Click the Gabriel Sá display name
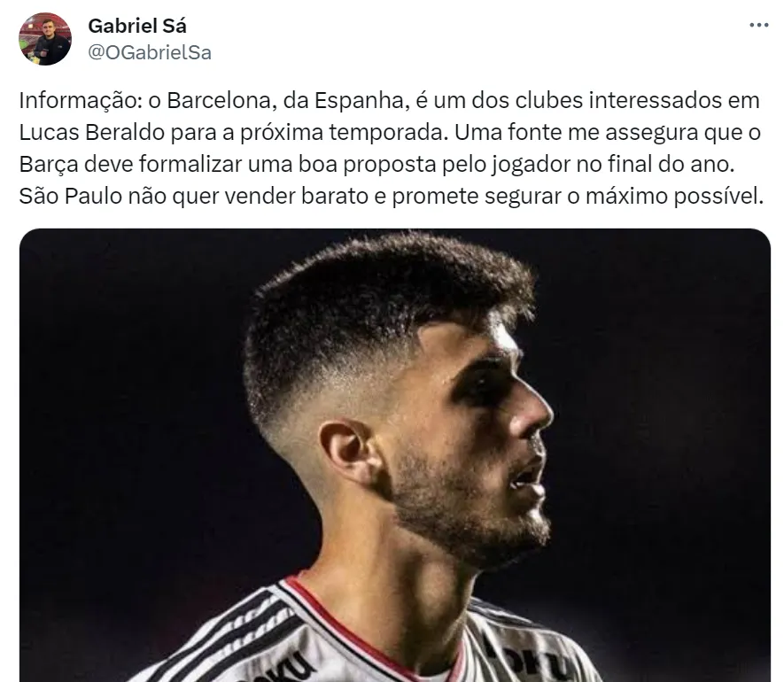This screenshot has height=682, width=784. click(137, 26)
